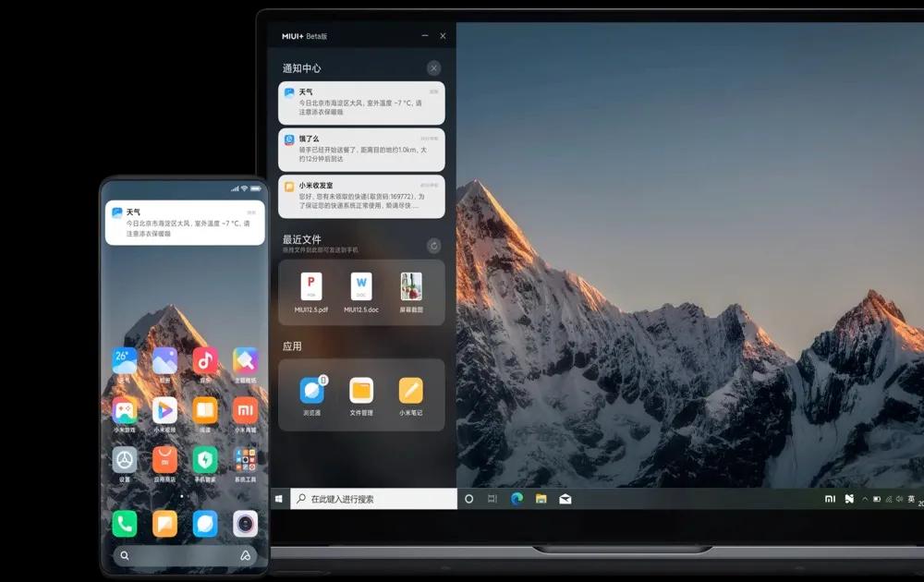Open the green Security shield app on phone
The width and height of the screenshot is (924, 582).
point(205,460)
